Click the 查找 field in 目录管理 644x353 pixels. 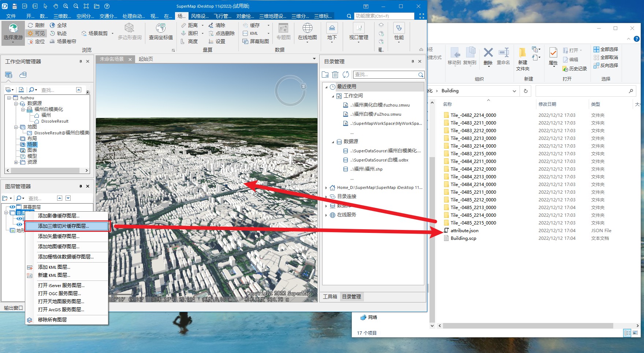pyautogui.click(x=389, y=75)
